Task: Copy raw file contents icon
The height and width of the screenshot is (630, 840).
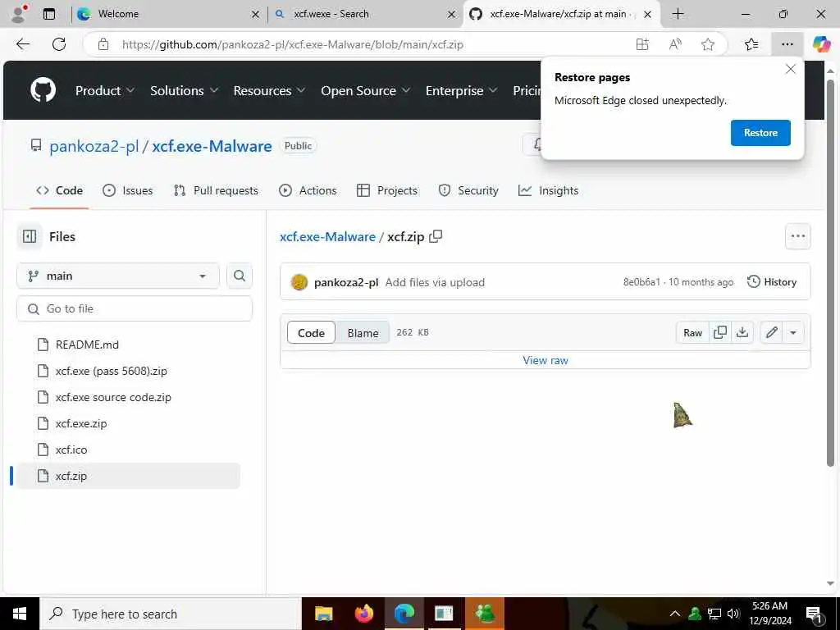Action: 720,333
